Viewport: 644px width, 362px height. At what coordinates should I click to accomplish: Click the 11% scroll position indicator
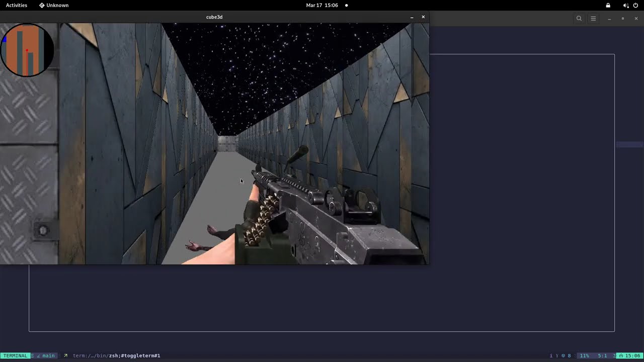pos(584,355)
